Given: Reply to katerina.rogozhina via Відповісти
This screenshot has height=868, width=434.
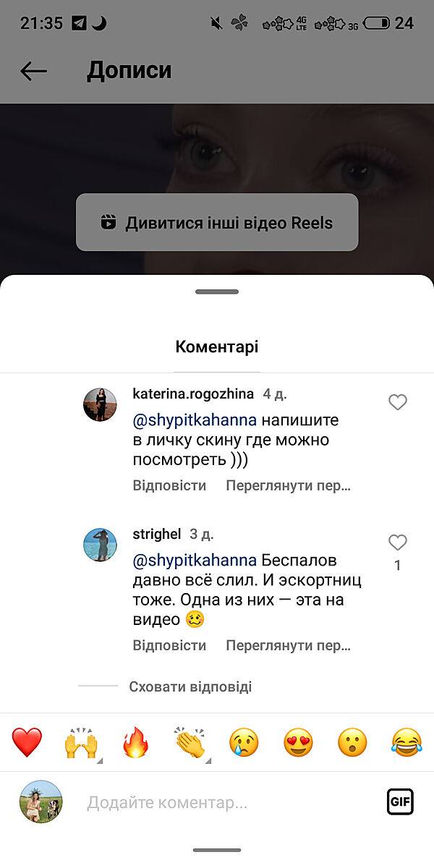Looking at the screenshot, I should [169, 485].
